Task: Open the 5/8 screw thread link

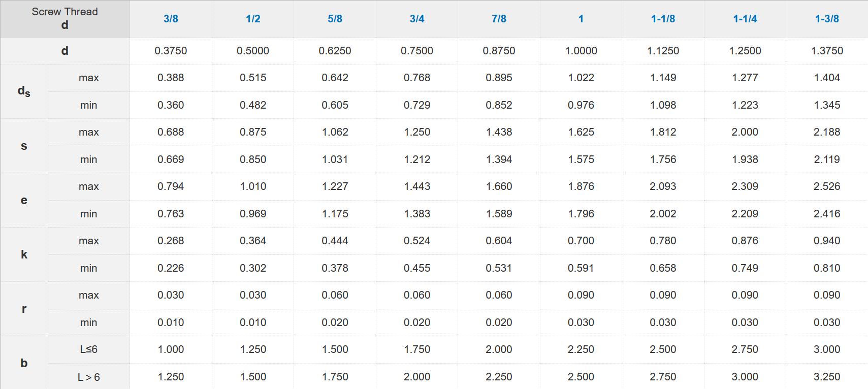Action: tap(335, 19)
